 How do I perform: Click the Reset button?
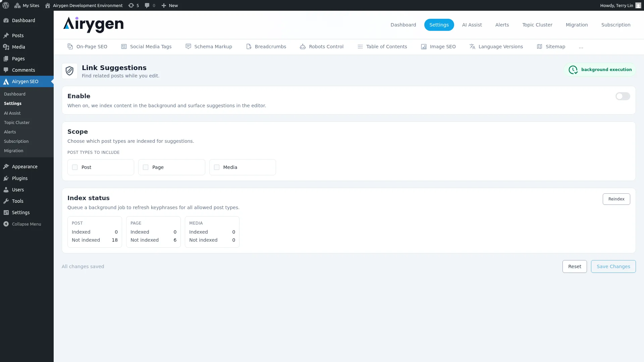(575, 266)
